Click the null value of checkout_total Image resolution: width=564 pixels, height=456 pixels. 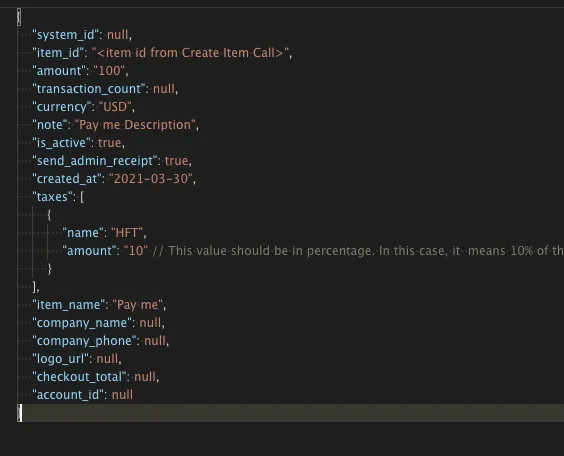point(145,377)
